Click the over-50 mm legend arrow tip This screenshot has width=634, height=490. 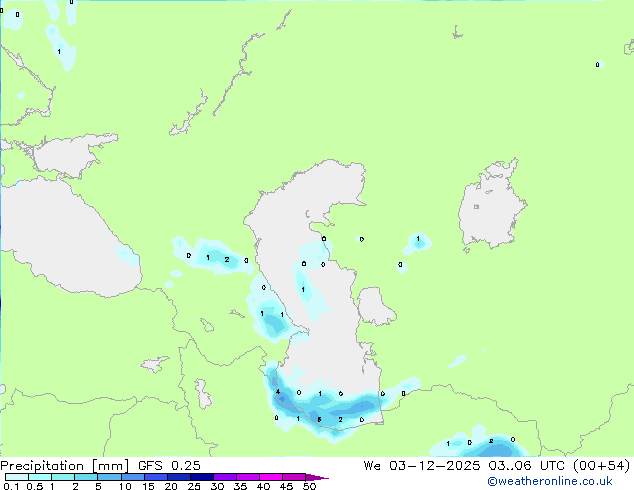tap(317, 477)
